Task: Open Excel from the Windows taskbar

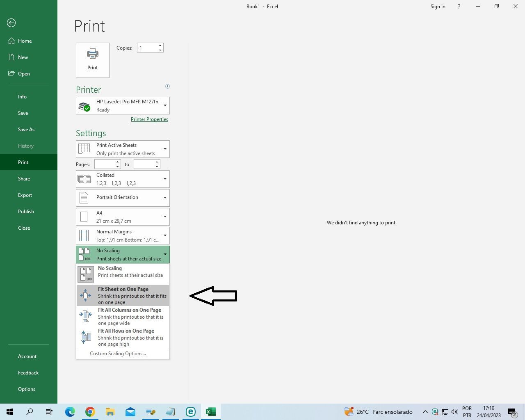Action: coord(210,411)
